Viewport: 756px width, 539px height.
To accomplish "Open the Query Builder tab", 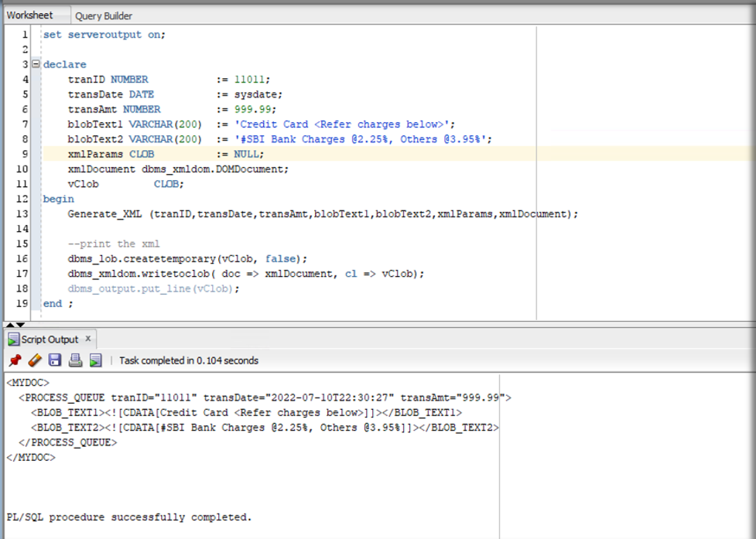I will (104, 16).
